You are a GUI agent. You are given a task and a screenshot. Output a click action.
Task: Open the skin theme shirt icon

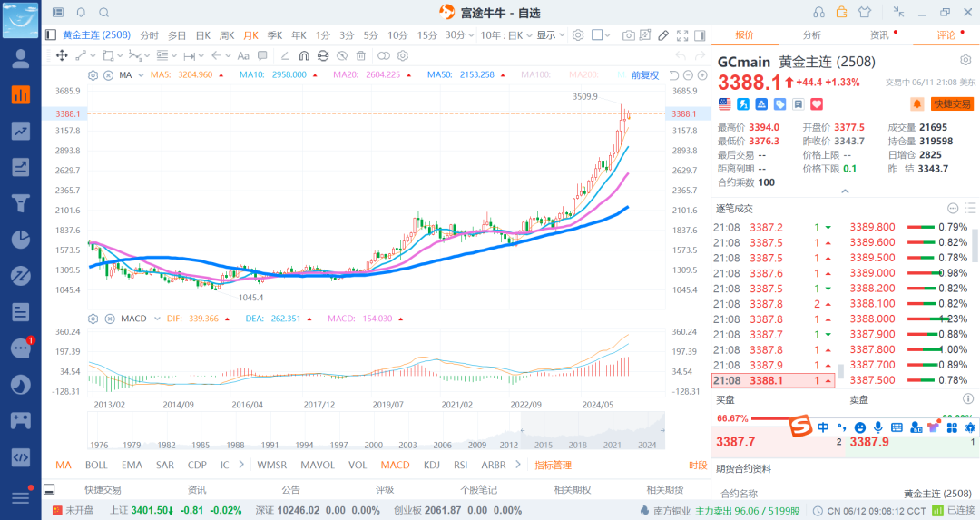[x=865, y=12]
